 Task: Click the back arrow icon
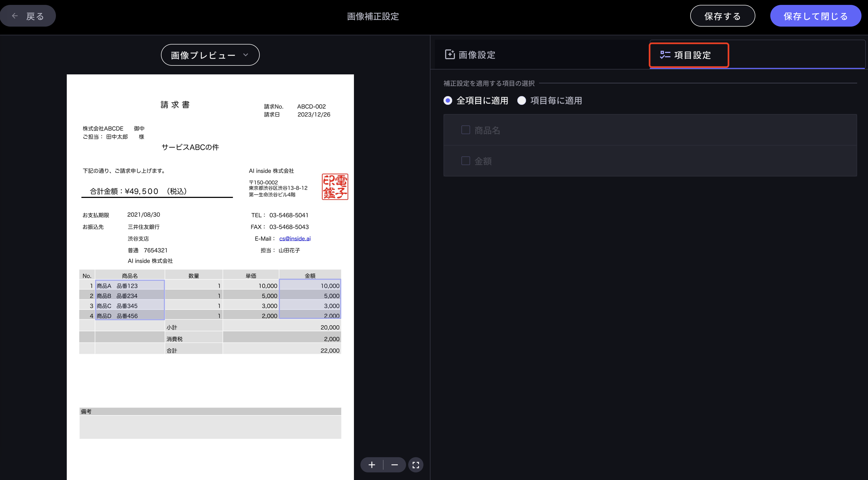coord(15,16)
